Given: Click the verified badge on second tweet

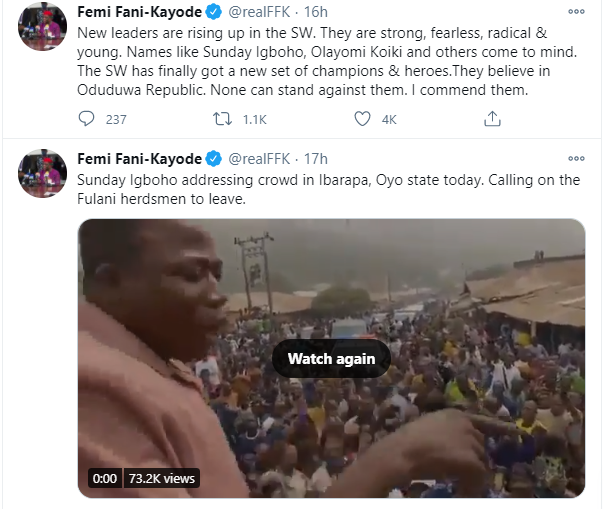Looking at the screenshot, I should pyautogui.click(x=213, y=158).
